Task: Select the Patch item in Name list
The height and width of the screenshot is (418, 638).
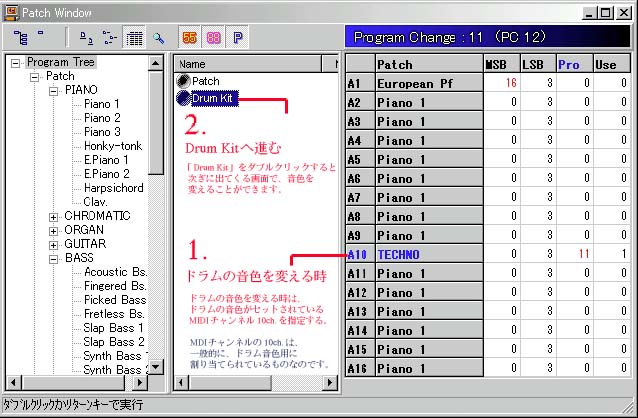Action: (x=205, y=81)
